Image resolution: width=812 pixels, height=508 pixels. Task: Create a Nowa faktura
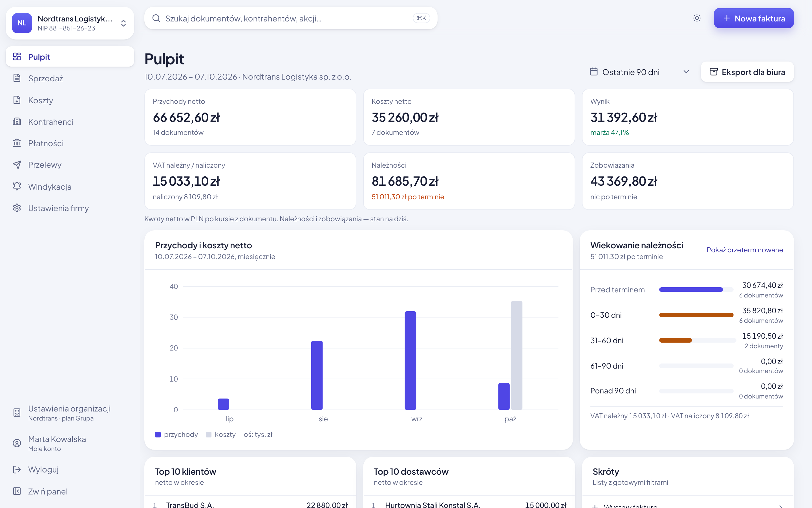pos(754,18)
